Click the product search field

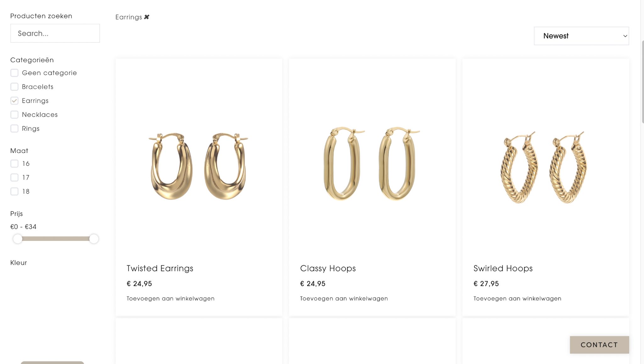click(55, 33)
